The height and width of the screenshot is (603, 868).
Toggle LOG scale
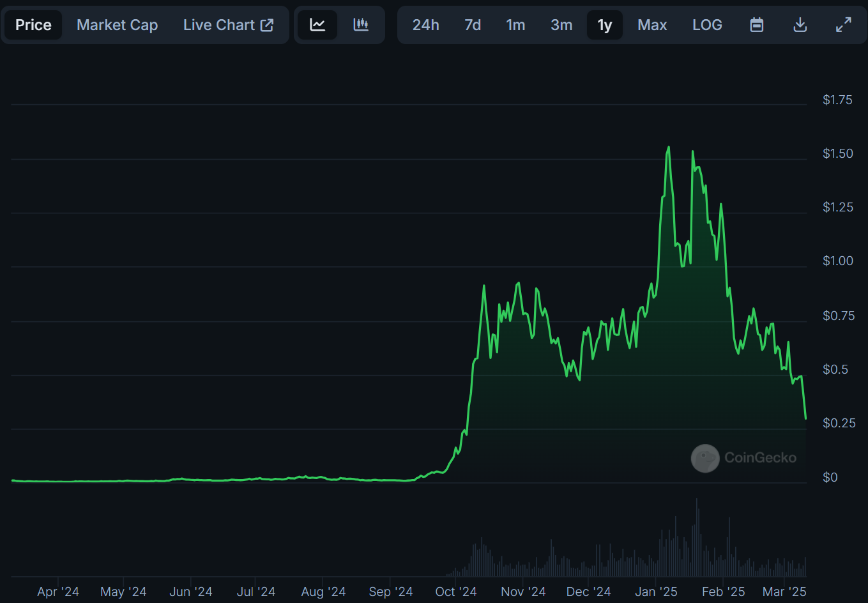707,25
